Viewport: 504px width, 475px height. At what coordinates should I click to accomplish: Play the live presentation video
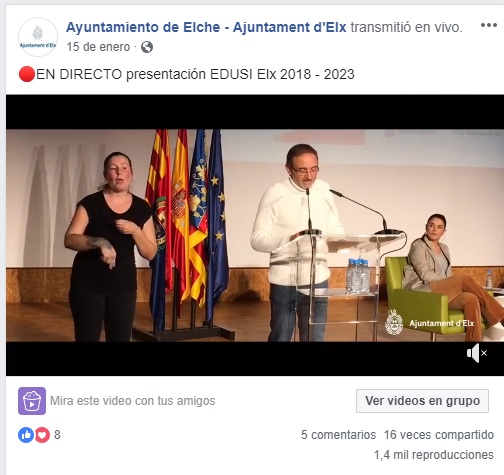point(255,235)
